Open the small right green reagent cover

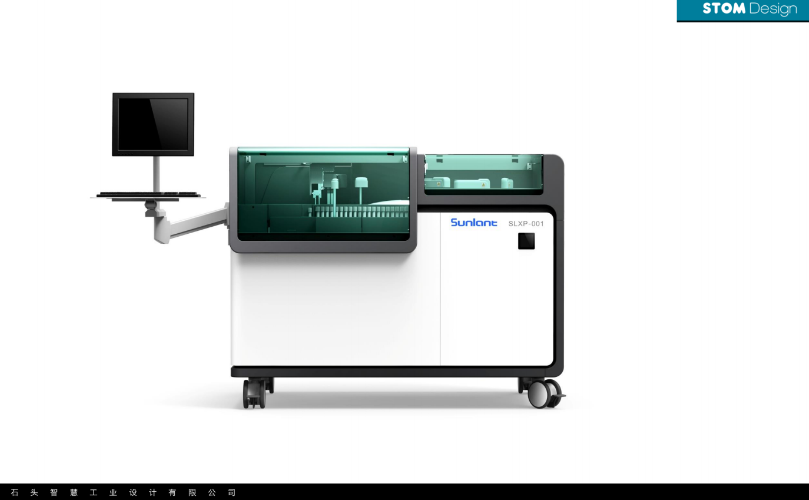tap(483, 173)
